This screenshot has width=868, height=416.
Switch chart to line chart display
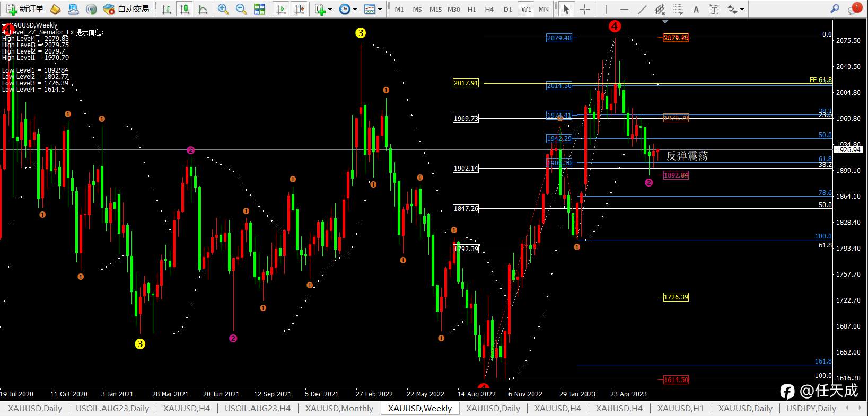[203, 9]
